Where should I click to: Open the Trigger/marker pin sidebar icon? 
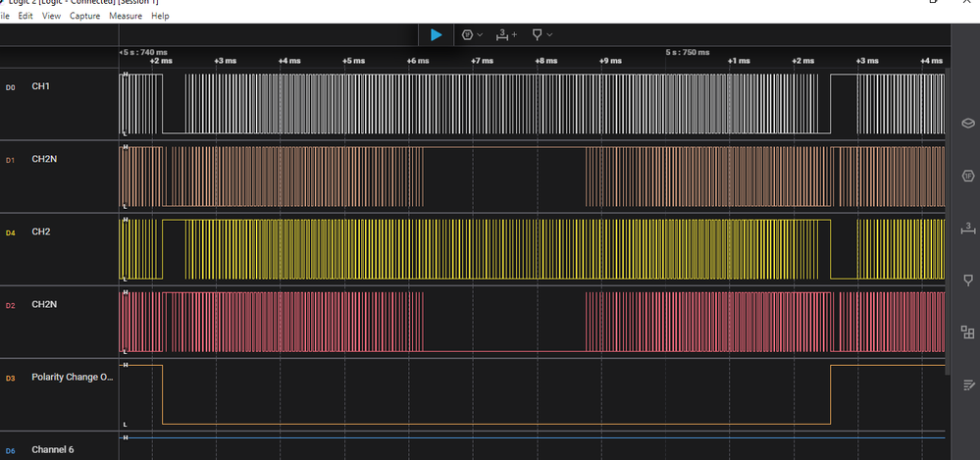(967, 281)
